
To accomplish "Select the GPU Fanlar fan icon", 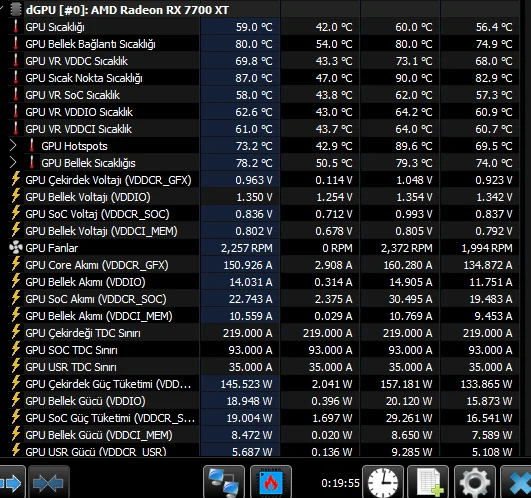I will pyautogui.click(x=16, y=248).
